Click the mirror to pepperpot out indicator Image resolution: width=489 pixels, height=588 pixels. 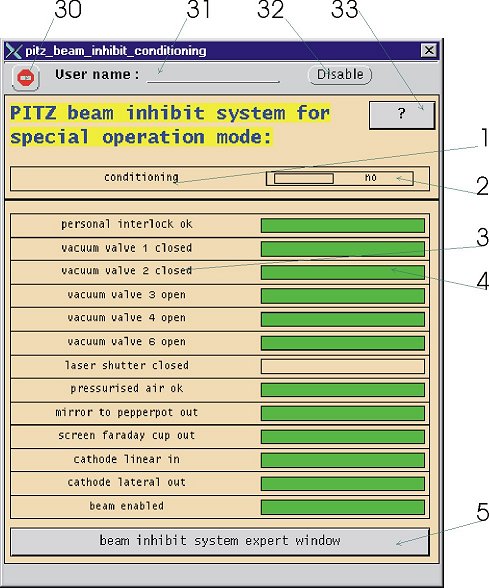coord(343,413)
